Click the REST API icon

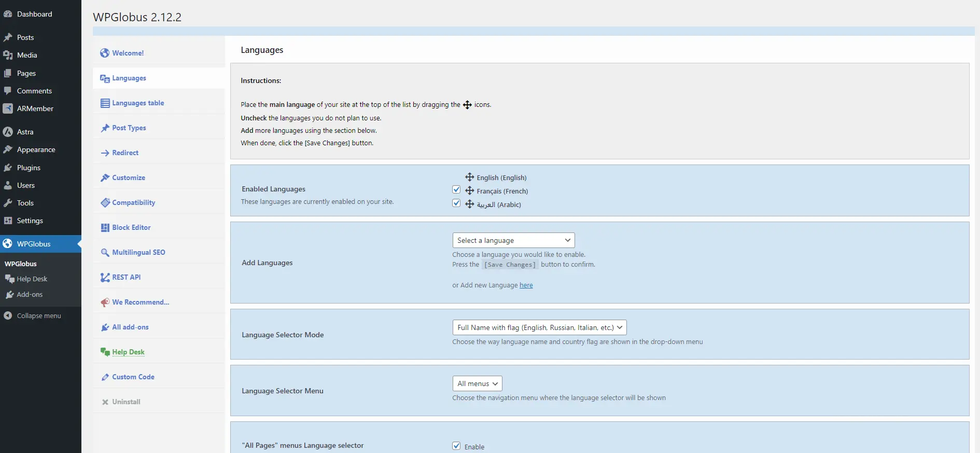point(105,277)
